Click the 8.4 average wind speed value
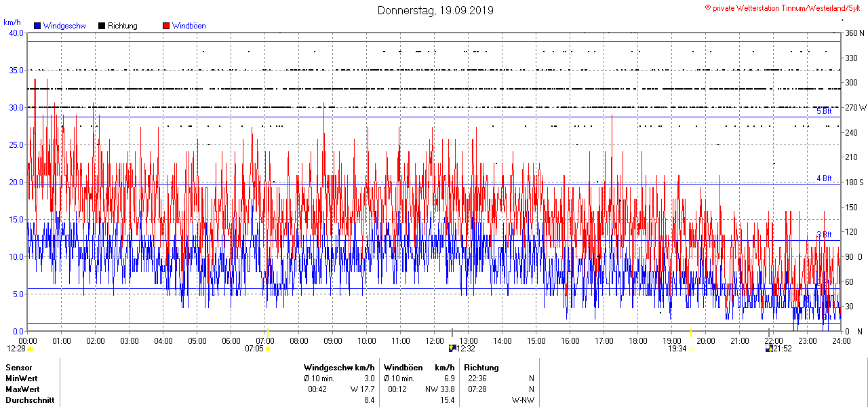This screenshot has height=407, width=868. point(370,400)
